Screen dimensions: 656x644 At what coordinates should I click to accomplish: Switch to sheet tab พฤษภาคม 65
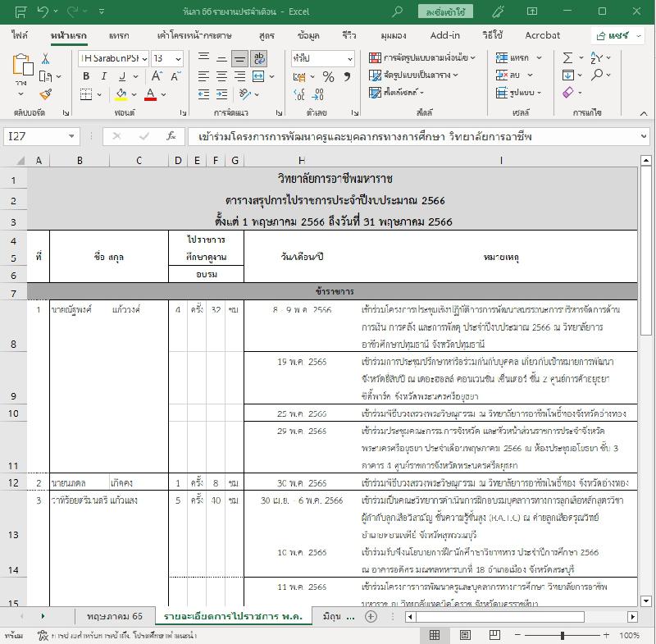click(114, 616)
